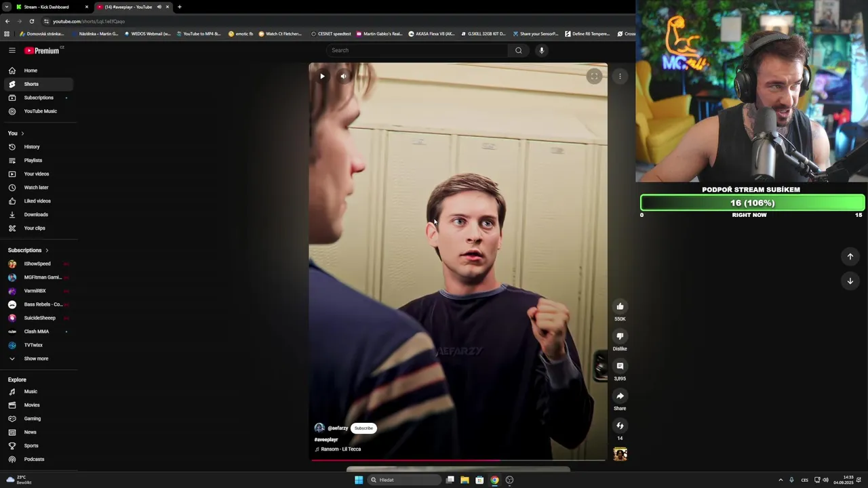Open SuicideSheeep channel subscription

pyautogui.click(x=37, y=318)
